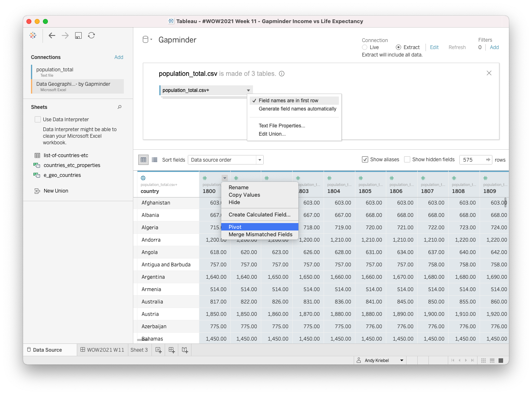Screen dimensions: 532x395
Task: Select the e_geo_countries sheet
Action: pyautogui.click(x=62, y=175)
